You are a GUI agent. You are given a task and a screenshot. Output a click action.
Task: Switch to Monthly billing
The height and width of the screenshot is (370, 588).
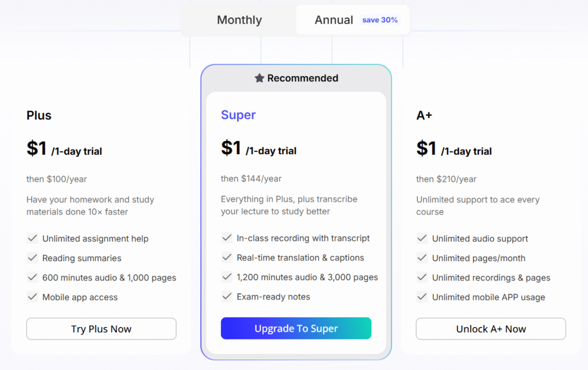[239, 20]
